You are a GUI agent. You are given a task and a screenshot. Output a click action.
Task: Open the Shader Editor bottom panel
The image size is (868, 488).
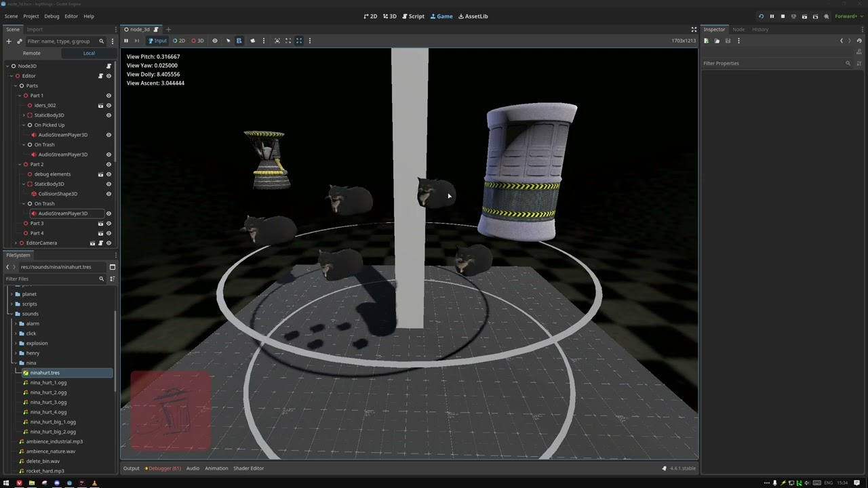pos(248,468)
